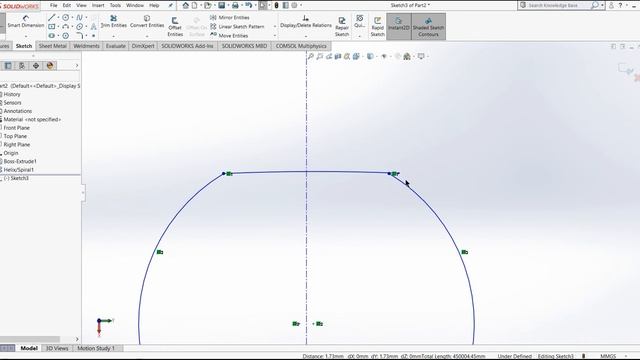The height and width of the screenshot is (360, 640).
Task: Select Front Plane in the feature tree
Action: tap(16, 128)
